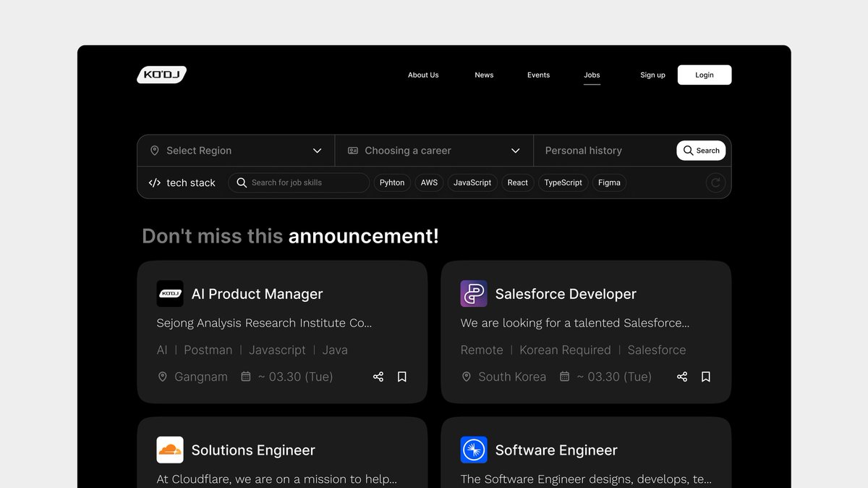The width and height of the screenshot is (868, 488).
Task: Toggle the React skill tag
Action: click(517, 182)
